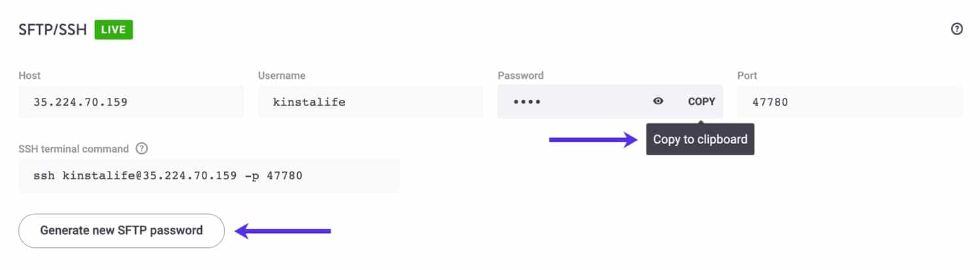This screenshot has width=980, height=270.
Task: Click Generate new SFTP password button
Action: [122, 230]
